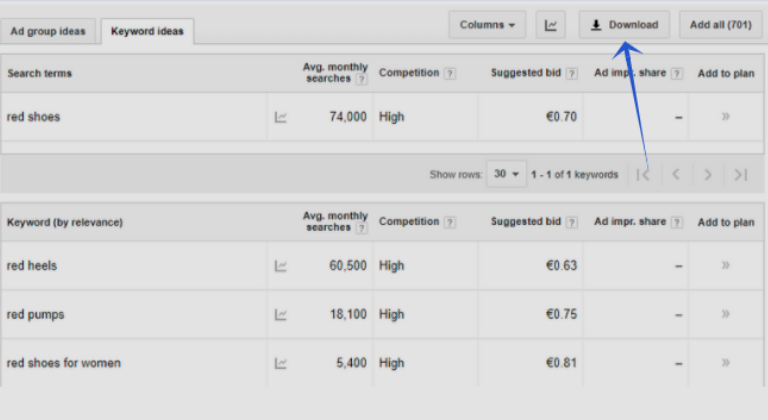Click Add all (701) button
Viewport: 768px width, 420px height.
tap(720, 25)
